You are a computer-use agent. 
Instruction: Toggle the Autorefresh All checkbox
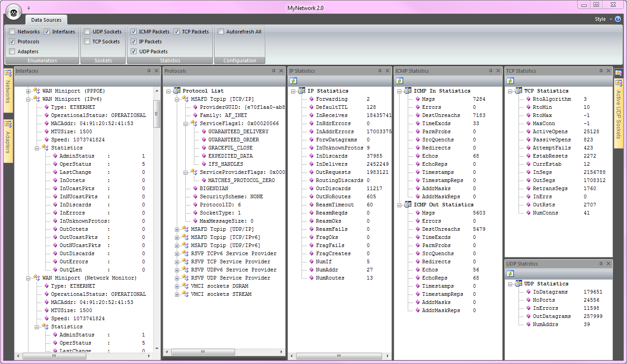221,32
